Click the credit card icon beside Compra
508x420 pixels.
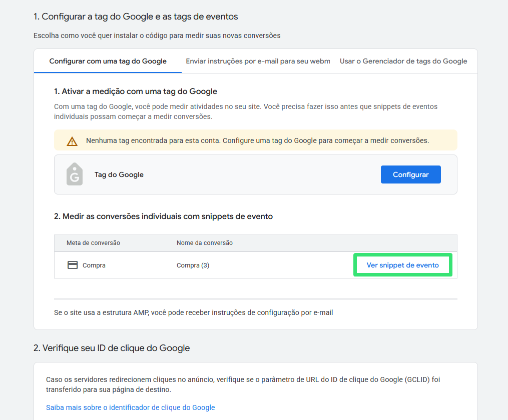[73, 265]
